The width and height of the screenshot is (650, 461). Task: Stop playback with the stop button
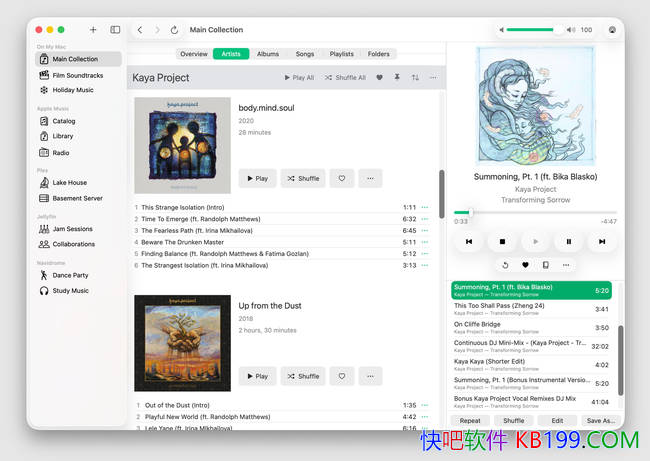point(502,241)
